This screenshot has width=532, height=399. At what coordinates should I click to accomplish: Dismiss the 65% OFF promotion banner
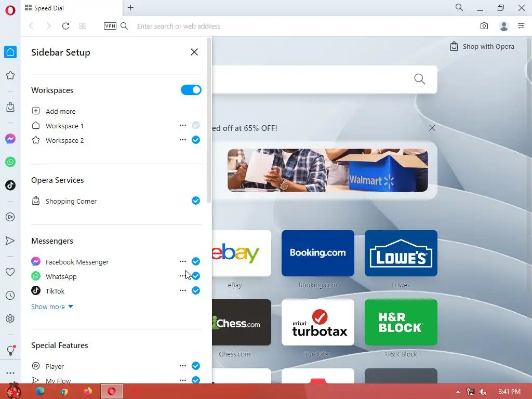pos(432,128)
